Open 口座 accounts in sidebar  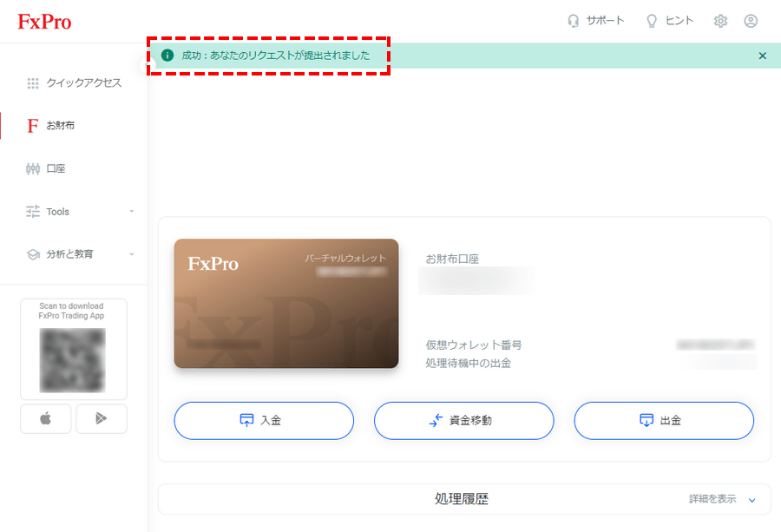click(x=45, y=169)
